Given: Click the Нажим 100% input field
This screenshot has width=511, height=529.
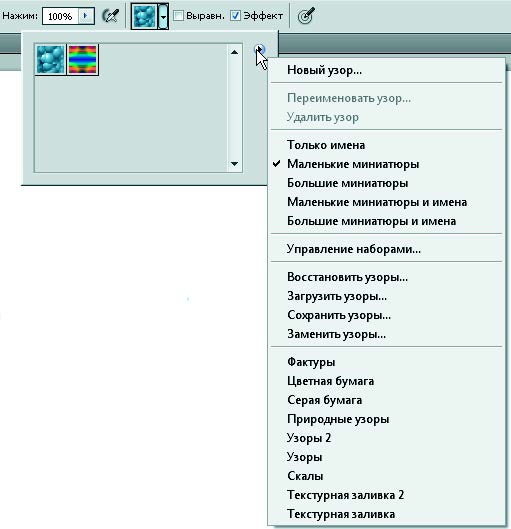Looking at the screenshot, I should point(60,16).
